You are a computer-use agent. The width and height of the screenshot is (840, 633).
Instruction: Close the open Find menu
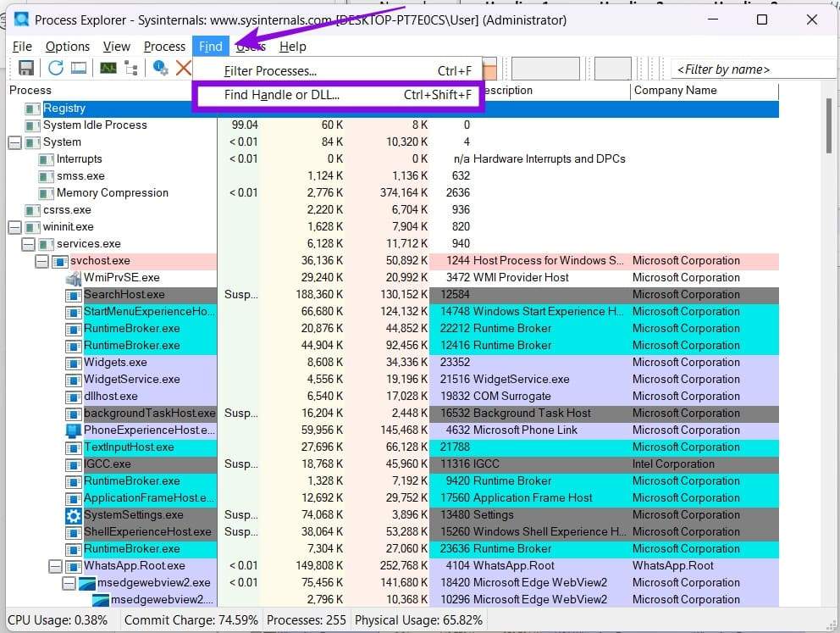(x=211, y=47)
